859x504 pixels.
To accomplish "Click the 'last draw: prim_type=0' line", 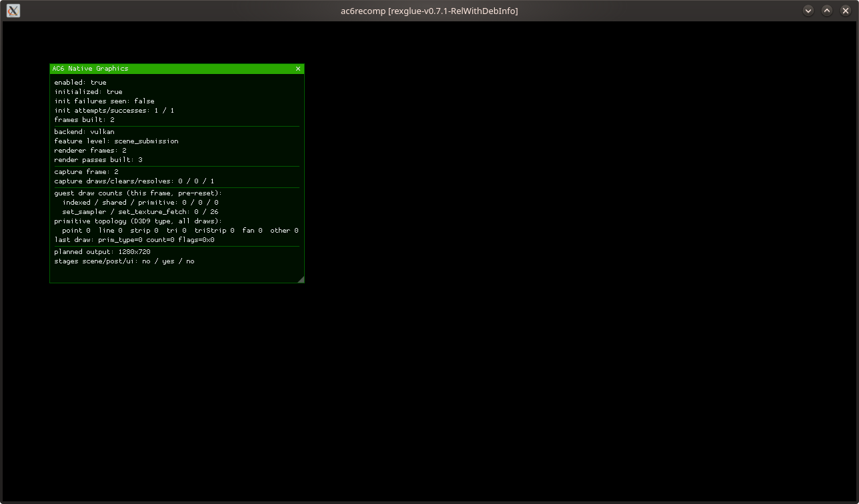I will click(x=134, y=240).
